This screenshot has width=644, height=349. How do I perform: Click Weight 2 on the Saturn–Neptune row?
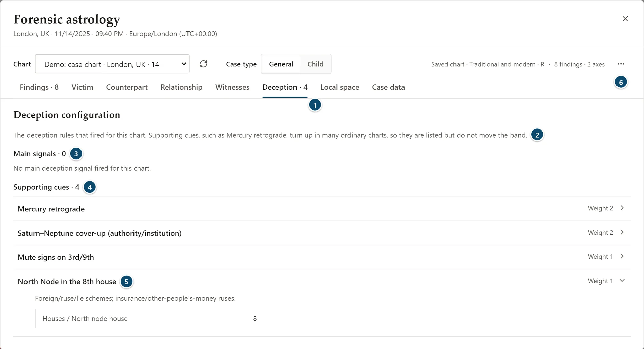[x=600, y=233]
